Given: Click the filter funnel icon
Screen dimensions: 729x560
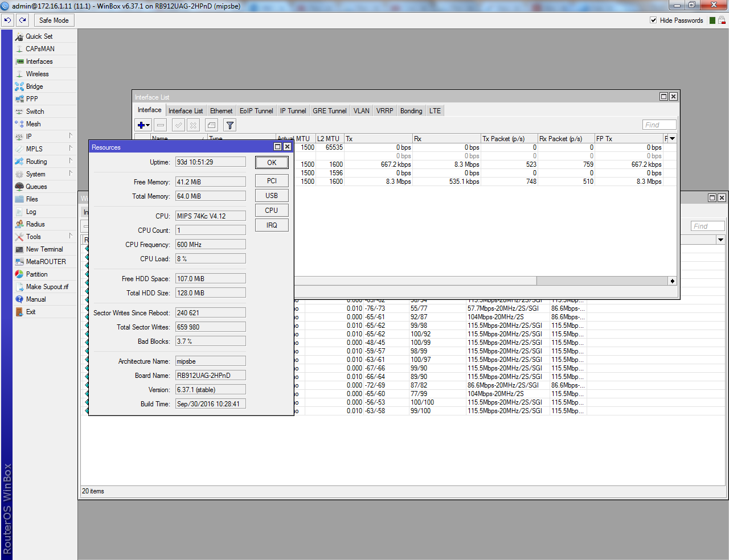Looking at the screenshot, I should pyautogui.click(x=230, y=125).
